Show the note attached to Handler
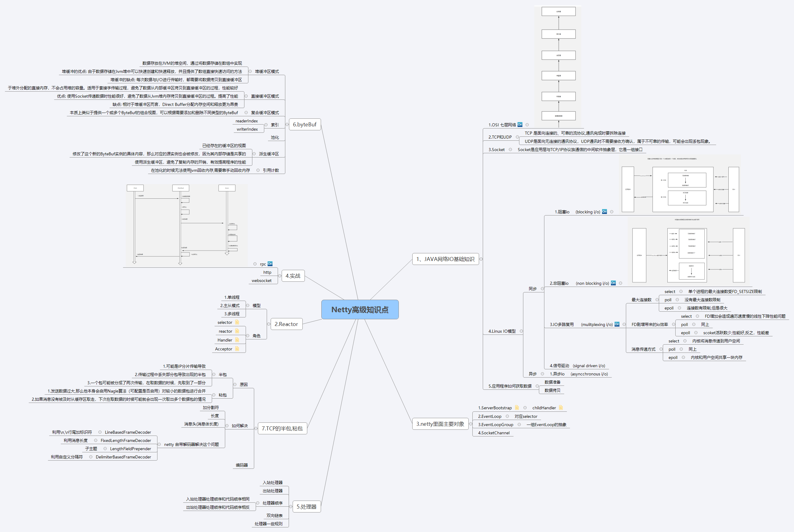Viewport: 794px width, 532px height. point(237,340)
